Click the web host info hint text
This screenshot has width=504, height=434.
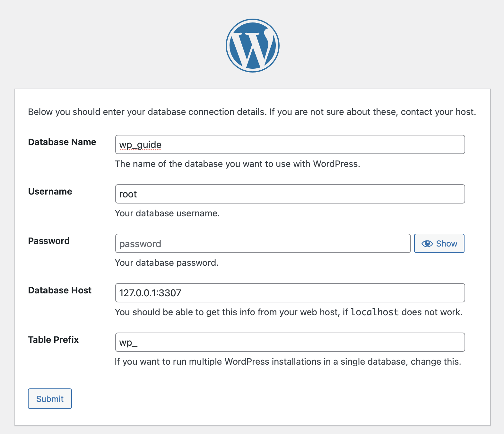231,312
